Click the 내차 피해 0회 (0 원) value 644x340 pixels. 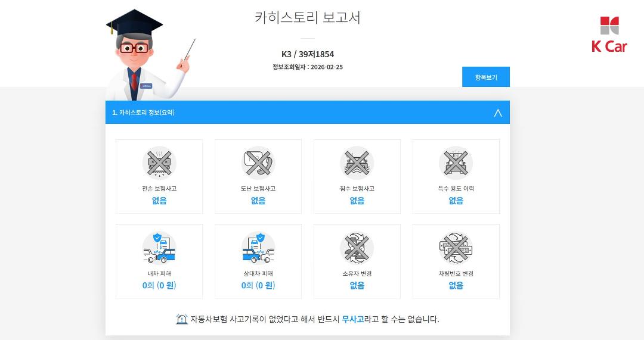[159, 285]
